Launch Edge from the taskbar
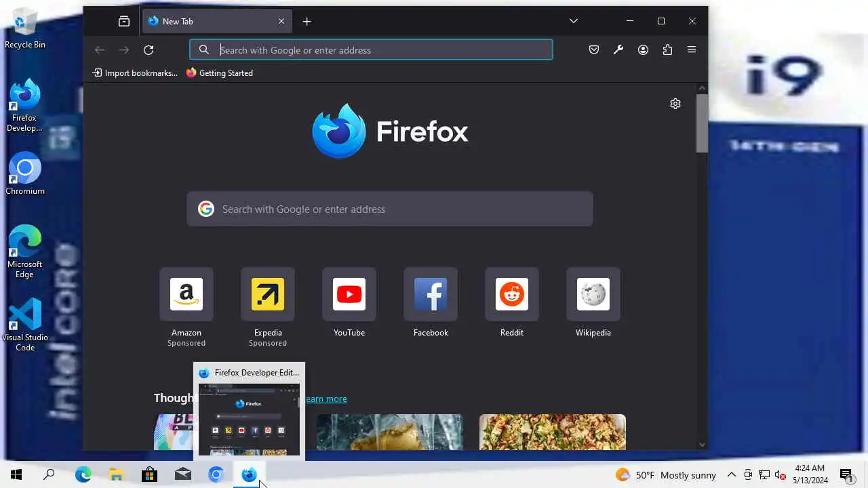The height and width of the screenshot is (488, 868). pos(83,474)
